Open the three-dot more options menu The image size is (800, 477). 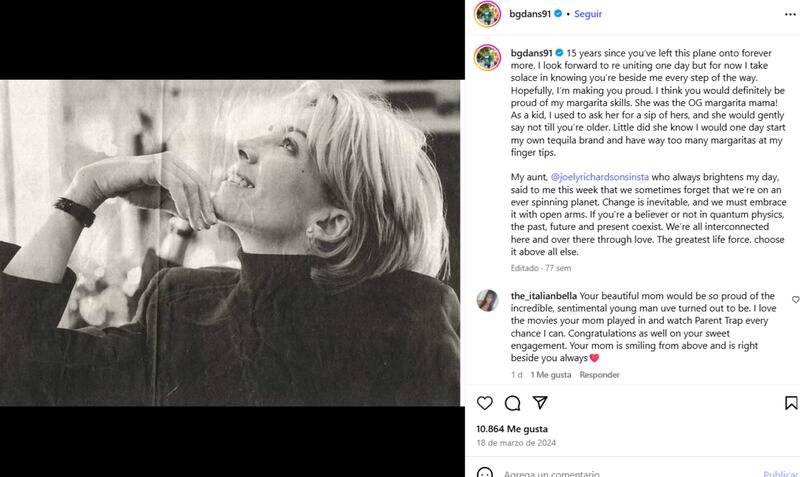(791, 14)
